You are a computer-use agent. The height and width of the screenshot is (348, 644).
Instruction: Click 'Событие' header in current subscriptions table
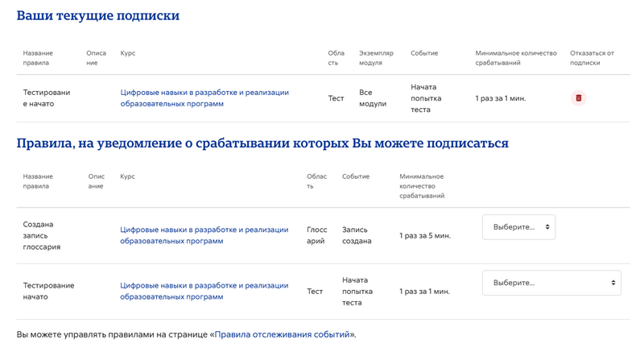[424, 53]
